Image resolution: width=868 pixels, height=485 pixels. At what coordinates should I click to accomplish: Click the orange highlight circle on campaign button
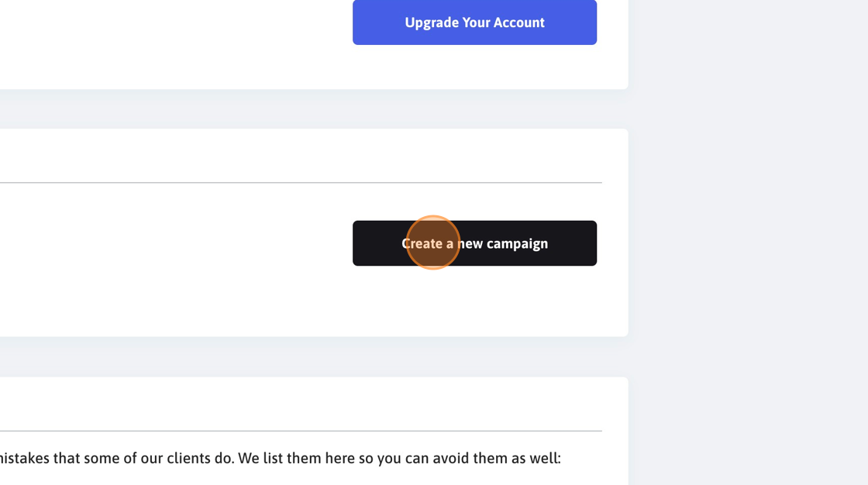433,242
